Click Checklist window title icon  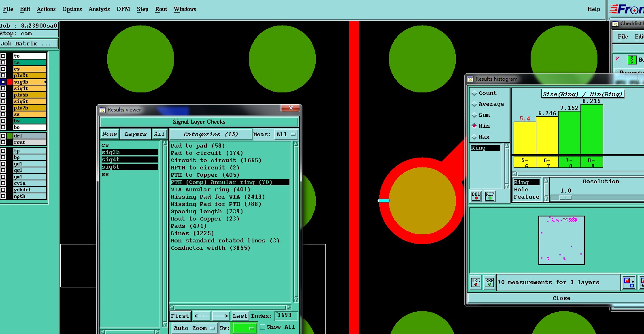click(x=615, y=24)
